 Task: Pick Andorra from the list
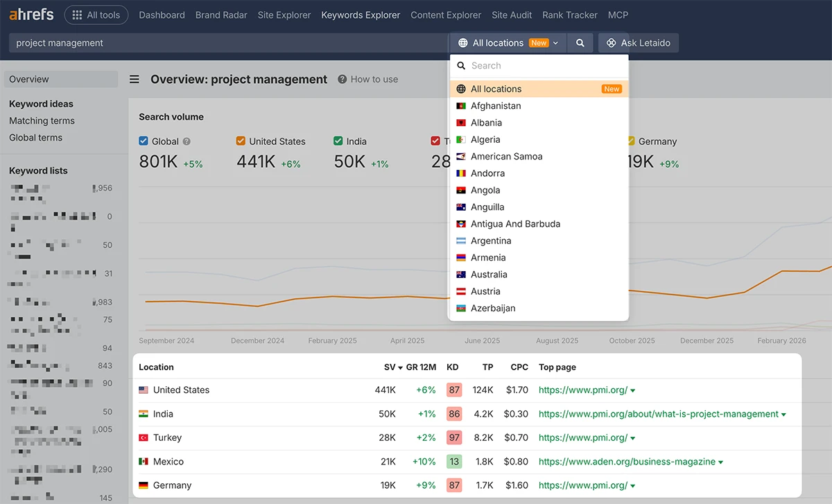539,173
